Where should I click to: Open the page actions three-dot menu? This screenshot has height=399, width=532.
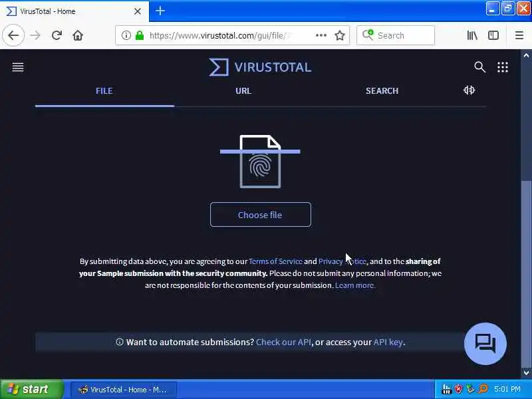click(321, 35)
